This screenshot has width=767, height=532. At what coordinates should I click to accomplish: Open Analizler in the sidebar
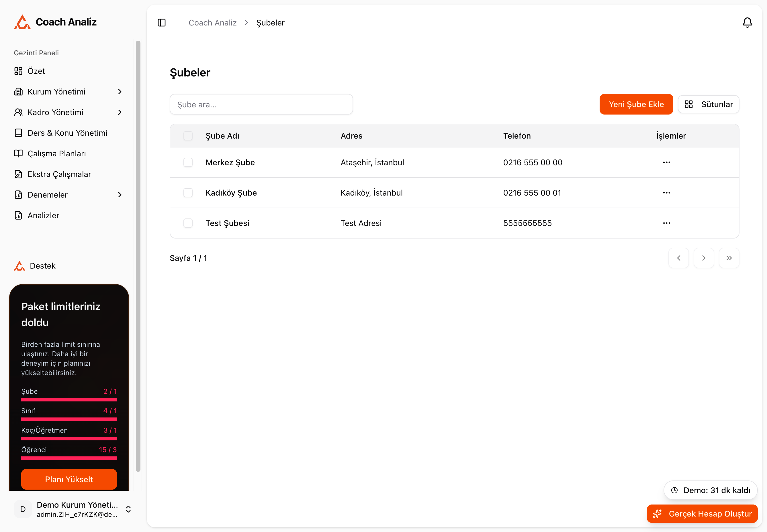pyautogui.click(x=43, y=215)
